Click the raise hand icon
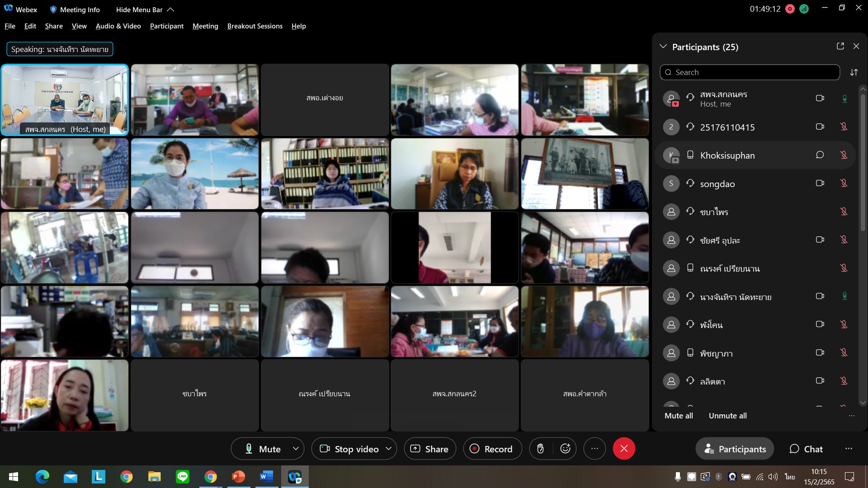Screen dimensions: 868x488 click(x=541, y=449)
